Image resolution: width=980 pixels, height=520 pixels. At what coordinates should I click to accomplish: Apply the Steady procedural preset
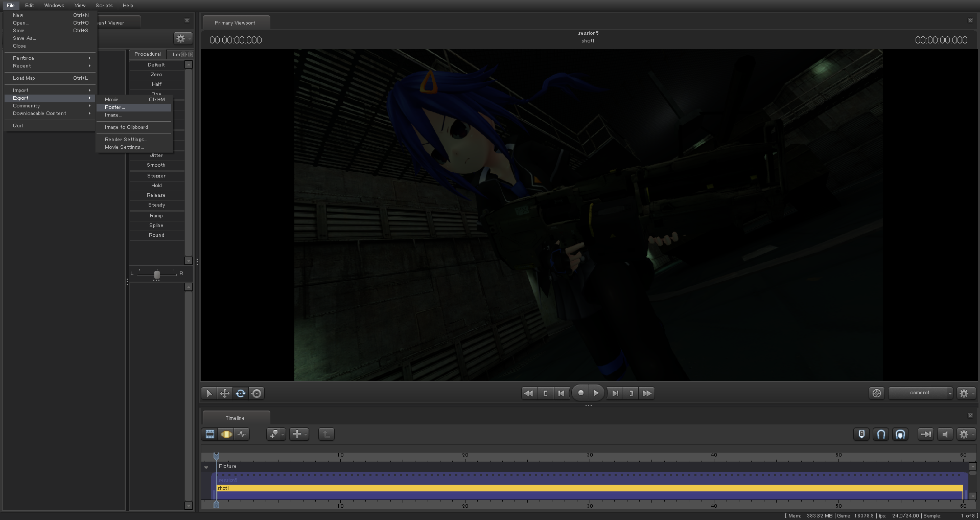tap(156, 205)
